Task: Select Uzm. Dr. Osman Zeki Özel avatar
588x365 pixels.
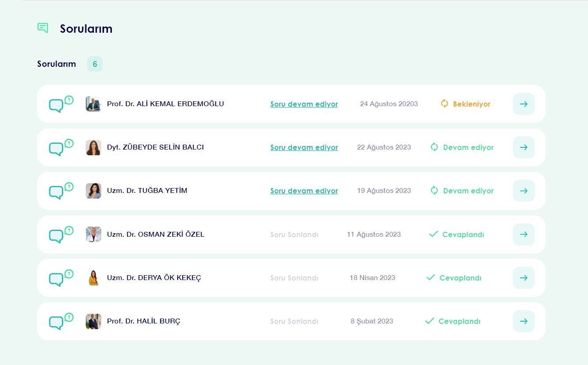Action: pos(93,234)
